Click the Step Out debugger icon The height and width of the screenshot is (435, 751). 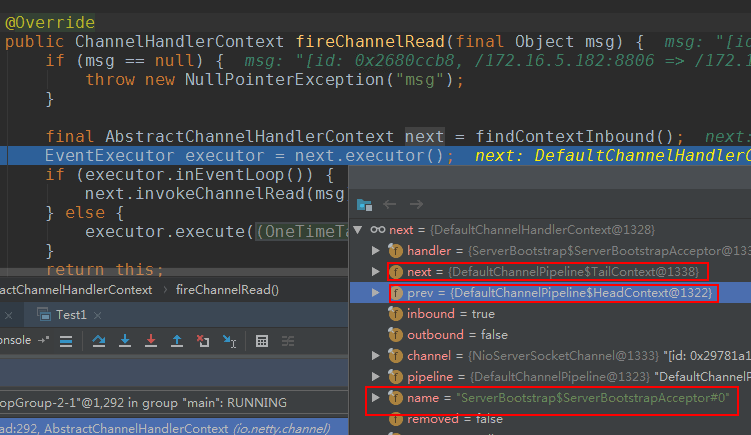point(177,341)
